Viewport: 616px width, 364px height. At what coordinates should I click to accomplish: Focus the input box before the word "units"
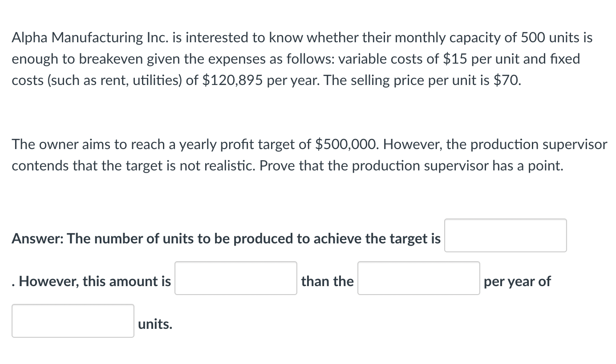(73, 320)
